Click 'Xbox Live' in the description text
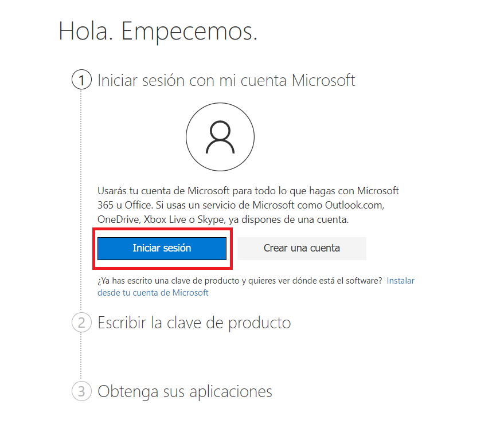 [165, 219]
